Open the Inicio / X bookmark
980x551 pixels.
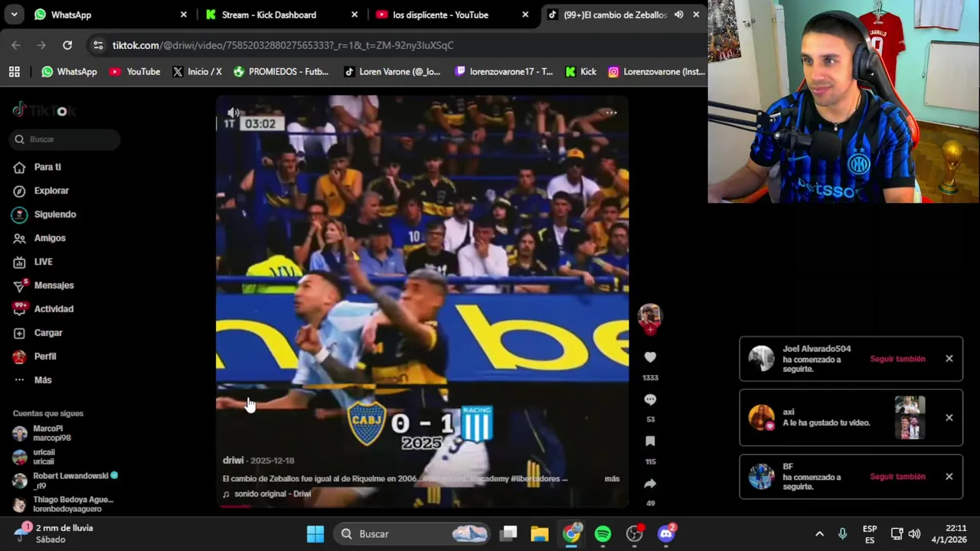(197, 71)
